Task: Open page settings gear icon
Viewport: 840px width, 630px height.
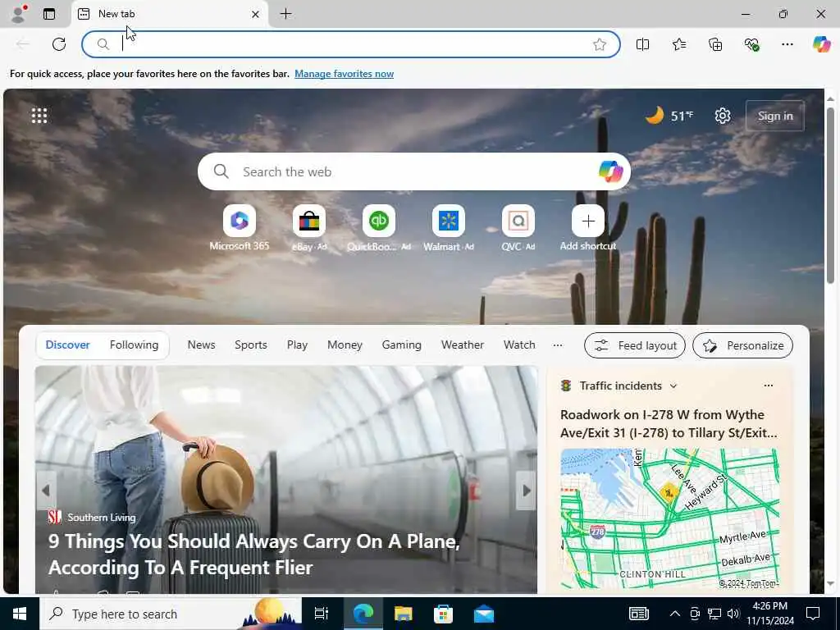Action: (723, 115)
